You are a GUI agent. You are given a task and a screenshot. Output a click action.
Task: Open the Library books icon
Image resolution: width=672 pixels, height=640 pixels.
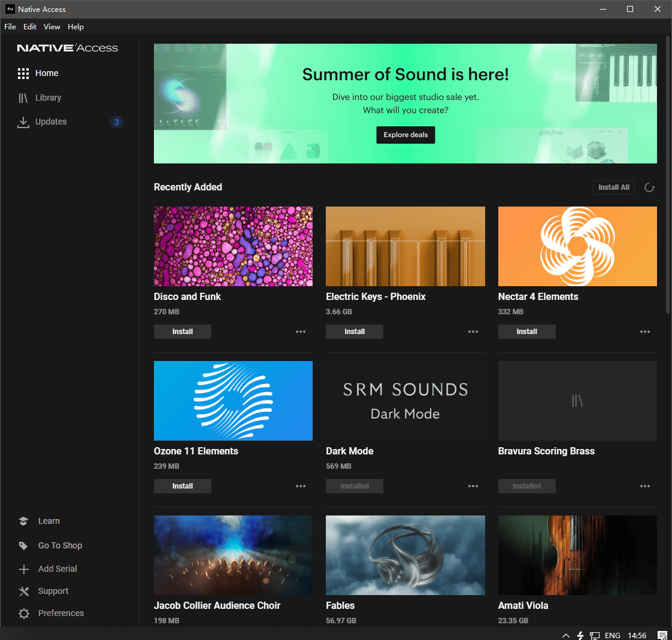[23, 98]
